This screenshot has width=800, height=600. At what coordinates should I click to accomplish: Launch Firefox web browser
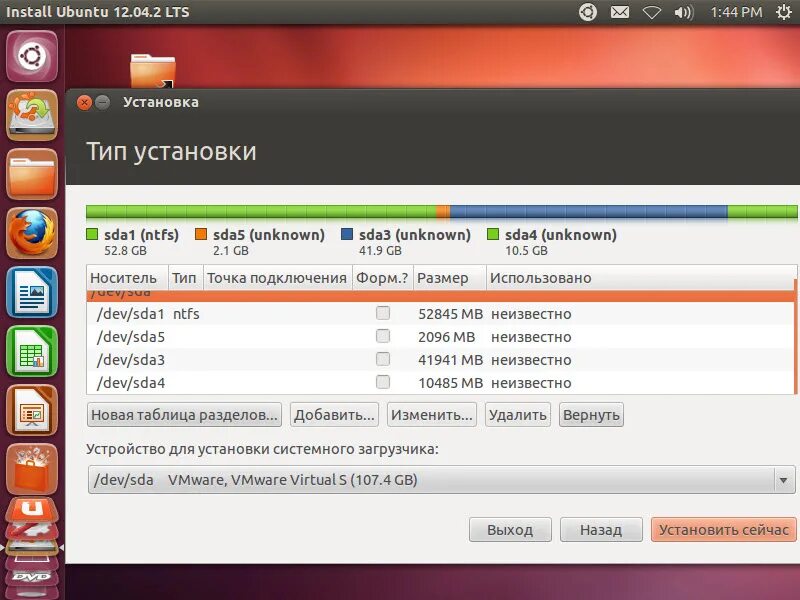coord(32,233)
